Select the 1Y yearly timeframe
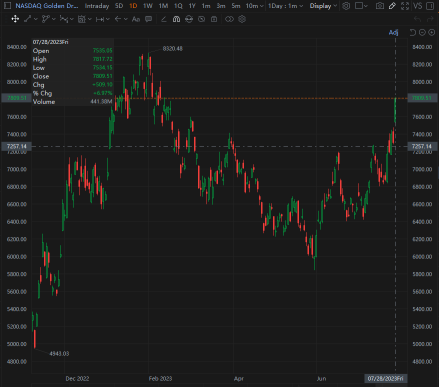This screenshot has height=387, width=439. 192,6
